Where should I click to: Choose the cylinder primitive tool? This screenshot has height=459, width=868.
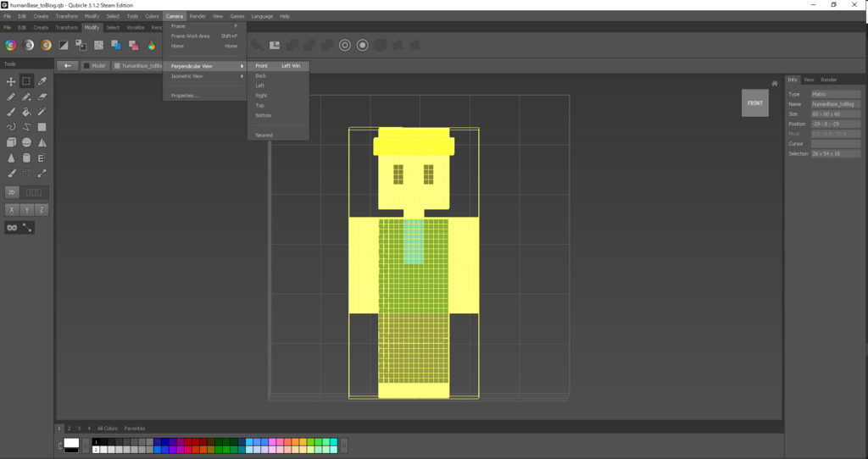[26, 158]
